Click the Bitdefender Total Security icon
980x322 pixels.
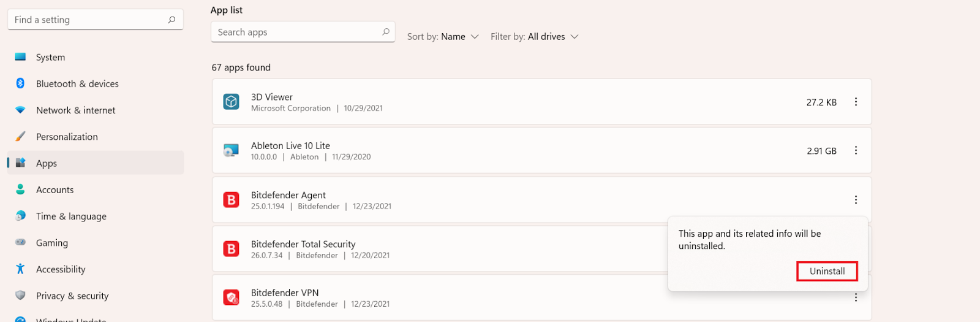pyautogui.click(x=231, y=249)
